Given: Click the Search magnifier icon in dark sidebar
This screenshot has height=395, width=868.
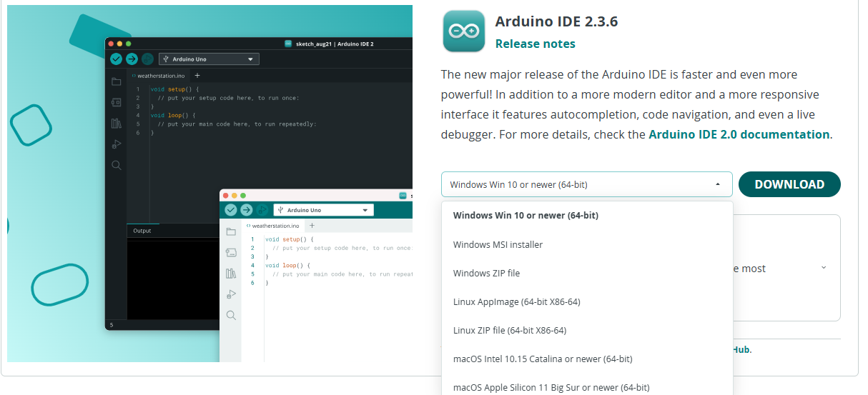Looking at the screenshot, I should 116,165.
